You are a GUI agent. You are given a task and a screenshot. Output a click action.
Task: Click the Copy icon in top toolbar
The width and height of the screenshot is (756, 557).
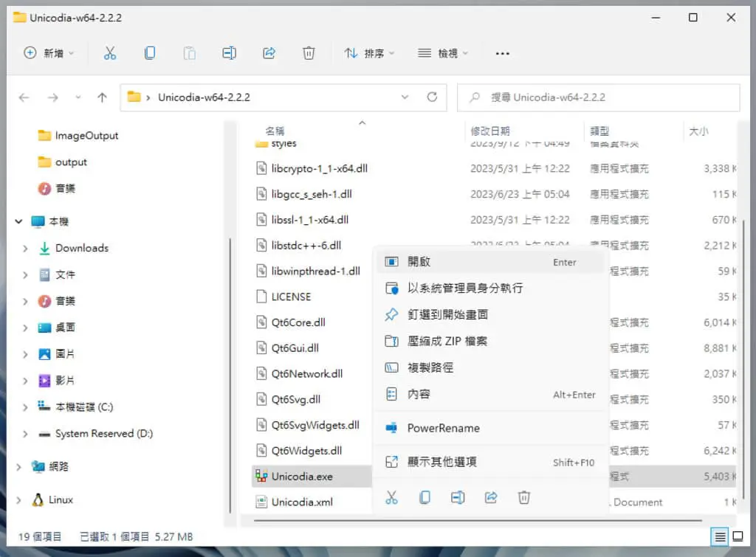coord(150,53)
